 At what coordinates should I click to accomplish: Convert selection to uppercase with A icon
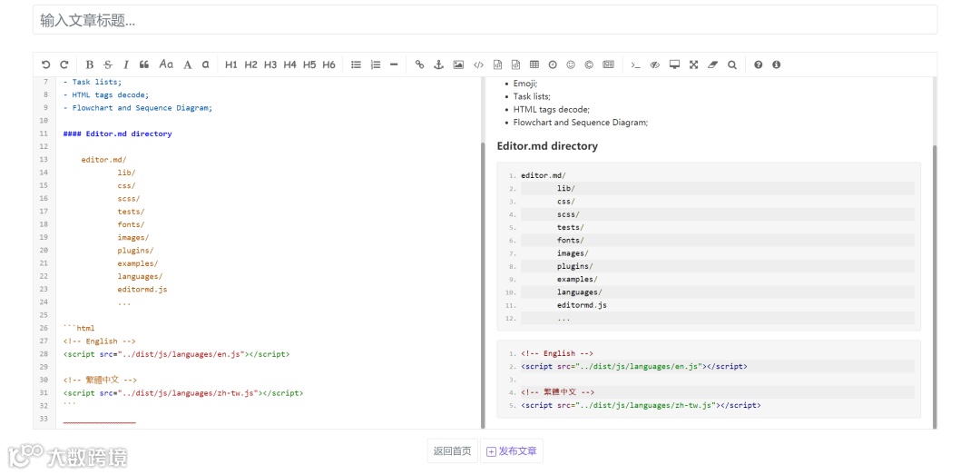coord(187,64)
